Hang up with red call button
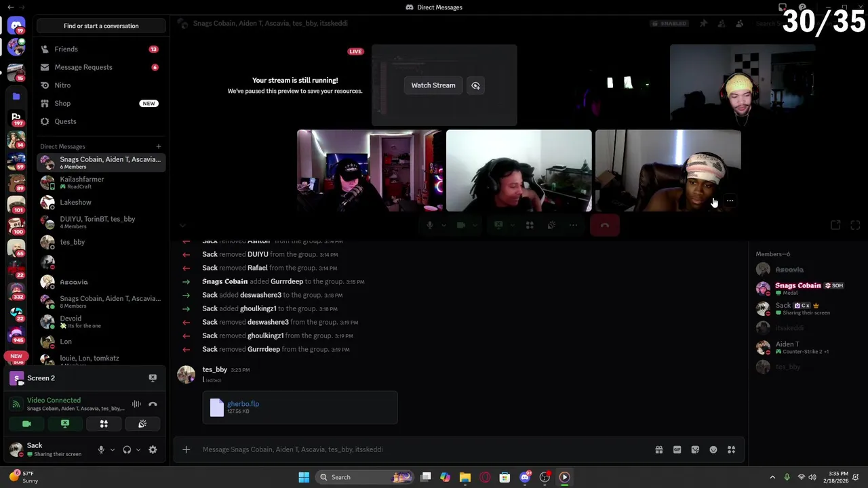The image size is (868, 488). tap(604, 226)
